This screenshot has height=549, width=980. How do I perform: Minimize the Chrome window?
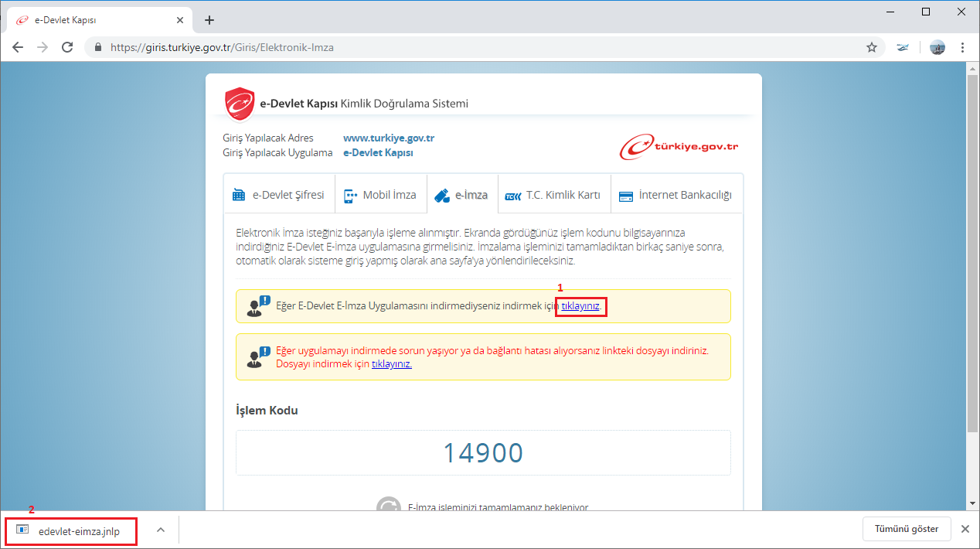pyautogui.click(x=890, y=12)
